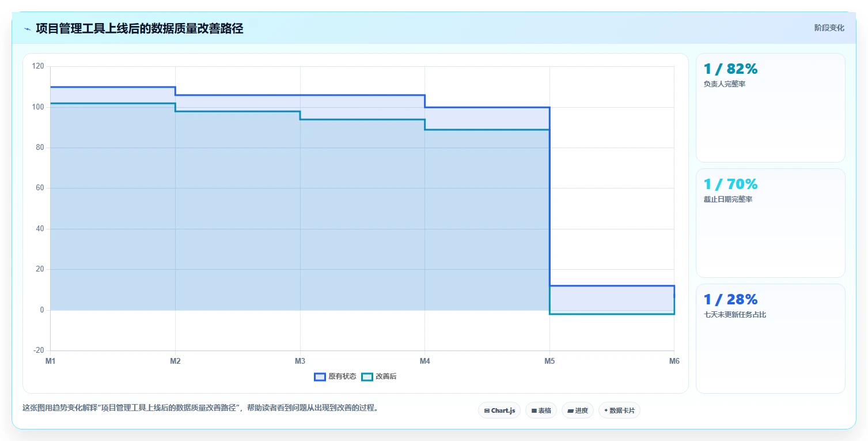Click the 原有状态 blue legend swatch
This screenshot has width=868, height=441.
(320, 376)
